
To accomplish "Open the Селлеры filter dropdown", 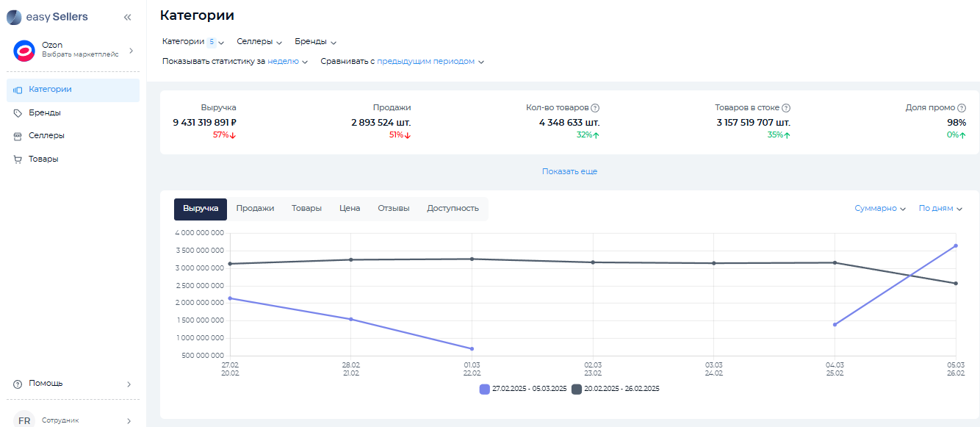I will pos(259,42).
